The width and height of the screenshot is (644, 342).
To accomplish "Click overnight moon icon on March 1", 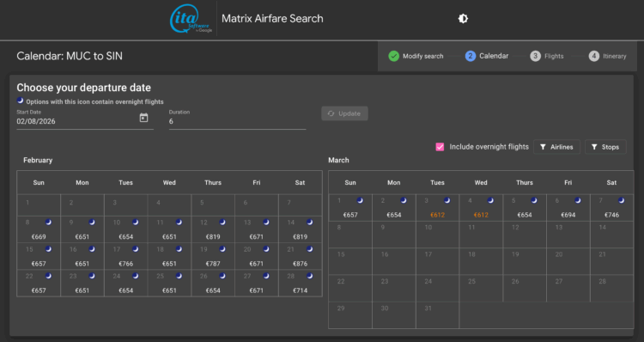I will [x=360, y=200].
